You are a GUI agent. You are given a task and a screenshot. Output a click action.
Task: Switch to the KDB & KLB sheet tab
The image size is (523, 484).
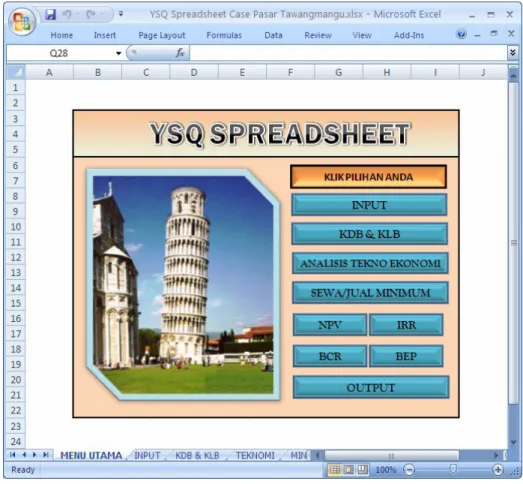(197, 456)
